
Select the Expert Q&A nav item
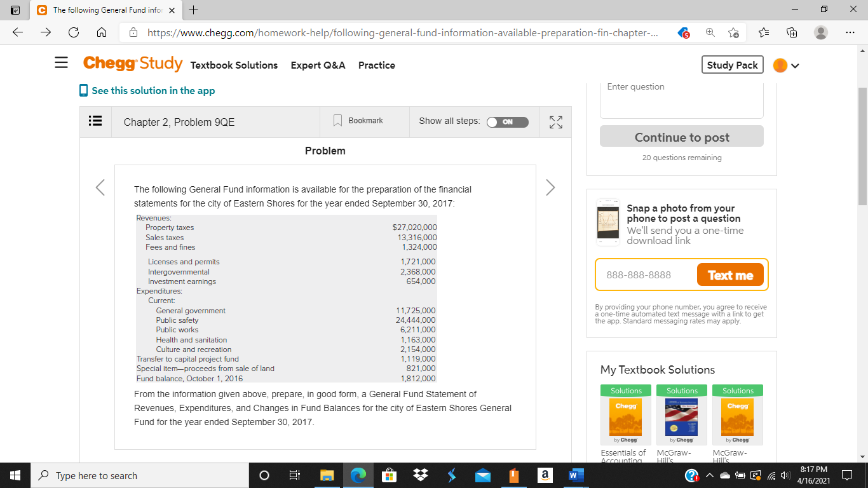click(318, 65)
